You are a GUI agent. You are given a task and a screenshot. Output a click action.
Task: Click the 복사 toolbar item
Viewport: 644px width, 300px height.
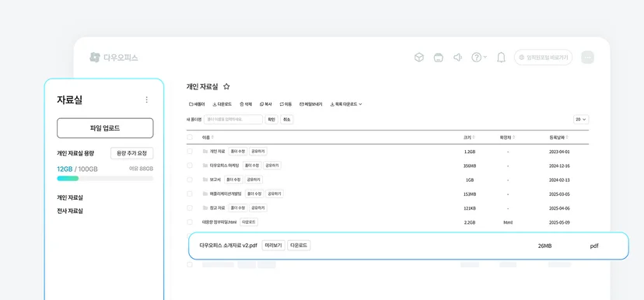pyautogui.click(x=266, y=104)
